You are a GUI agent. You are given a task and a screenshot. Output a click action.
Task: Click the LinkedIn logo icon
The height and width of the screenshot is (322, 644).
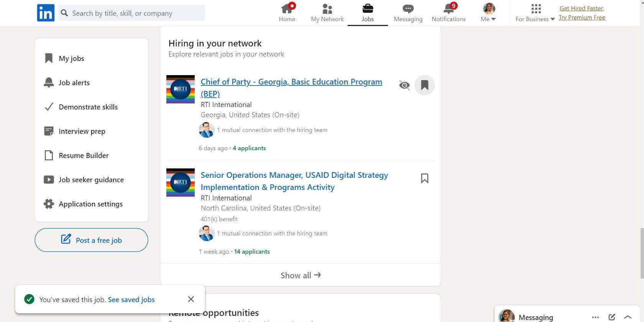point(46,13)
